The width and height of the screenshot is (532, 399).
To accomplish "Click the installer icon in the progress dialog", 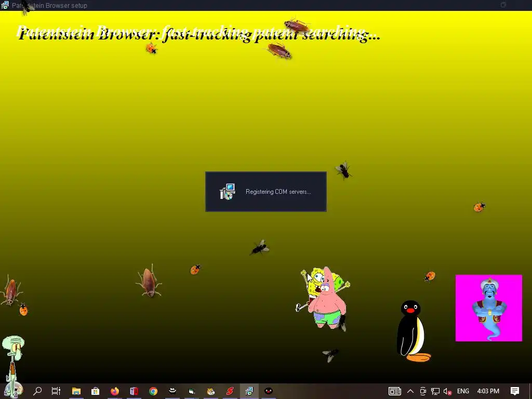I will click(x=228, y=192).
